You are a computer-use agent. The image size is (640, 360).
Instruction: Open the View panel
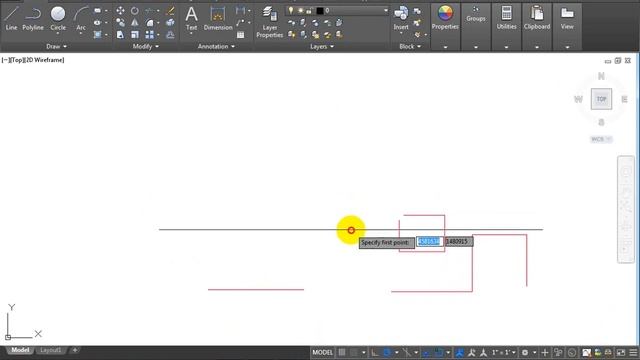[567, 18]
